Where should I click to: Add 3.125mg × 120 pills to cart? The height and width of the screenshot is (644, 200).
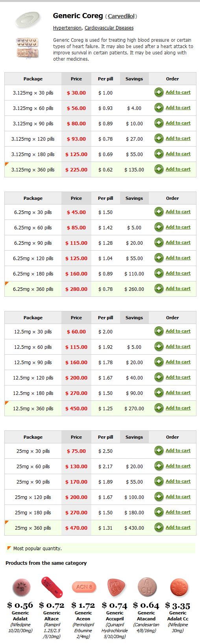coord(178,138)
